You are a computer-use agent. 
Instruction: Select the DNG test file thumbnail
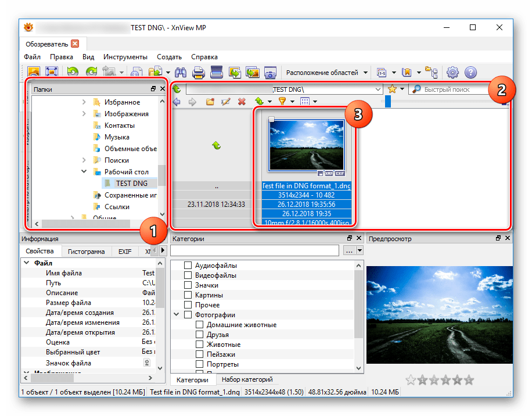[x=306, y=144]
